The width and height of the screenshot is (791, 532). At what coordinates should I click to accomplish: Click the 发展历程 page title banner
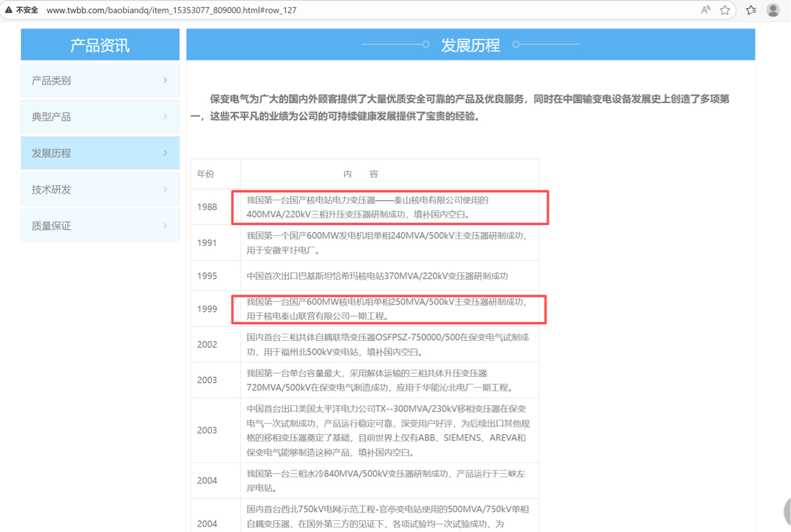click(x=471, y=45)
